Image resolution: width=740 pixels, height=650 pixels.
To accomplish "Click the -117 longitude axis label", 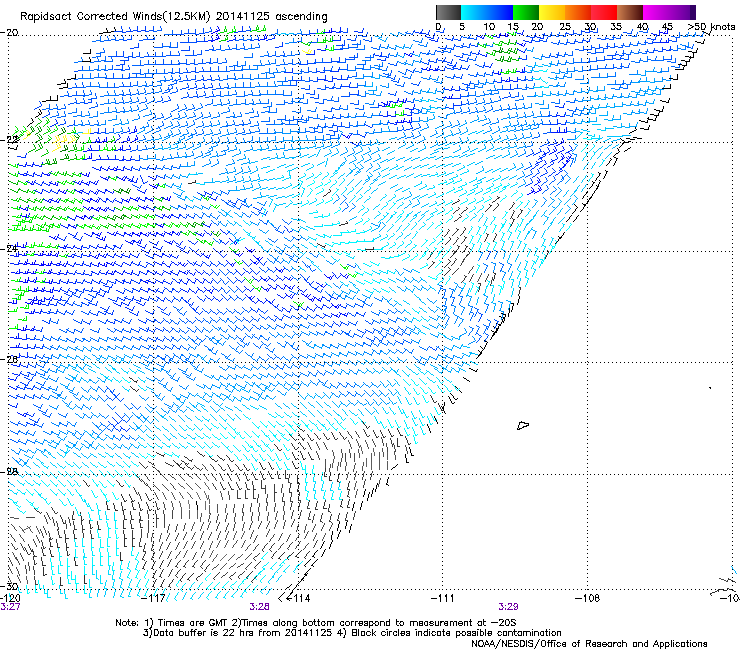I will pos(154,598).
